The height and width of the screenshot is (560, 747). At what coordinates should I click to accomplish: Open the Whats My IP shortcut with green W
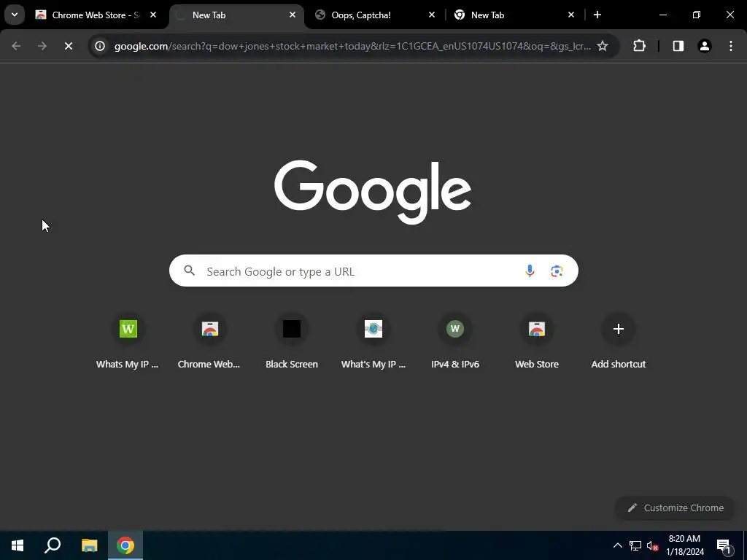pyautogui.click(x=128, y=341)
